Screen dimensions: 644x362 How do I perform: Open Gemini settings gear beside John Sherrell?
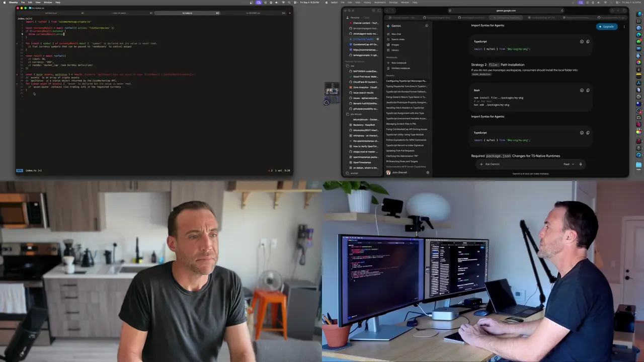click(x=428, y=172)
